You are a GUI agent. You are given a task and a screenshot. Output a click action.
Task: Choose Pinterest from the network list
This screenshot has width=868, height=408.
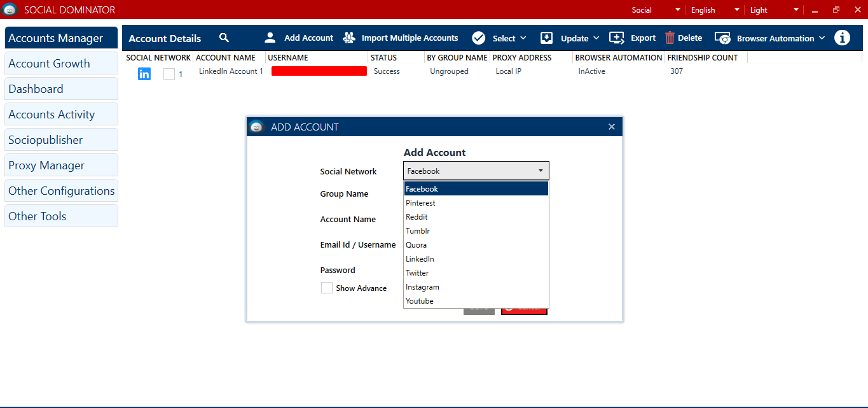476,202
